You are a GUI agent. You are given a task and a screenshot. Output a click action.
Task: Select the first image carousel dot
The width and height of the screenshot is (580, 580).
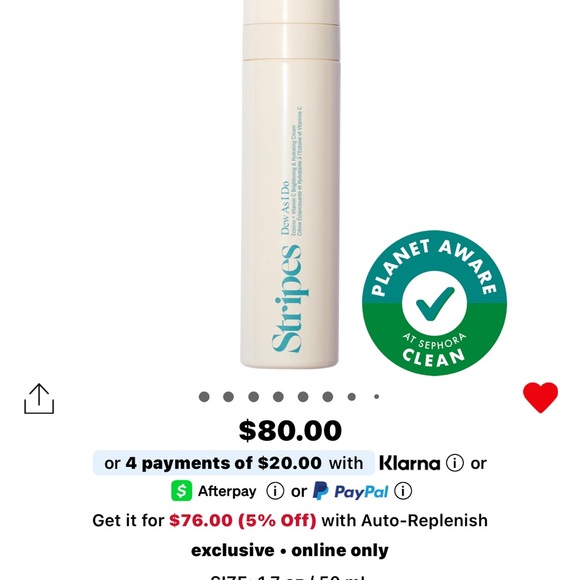pos(204,397)
